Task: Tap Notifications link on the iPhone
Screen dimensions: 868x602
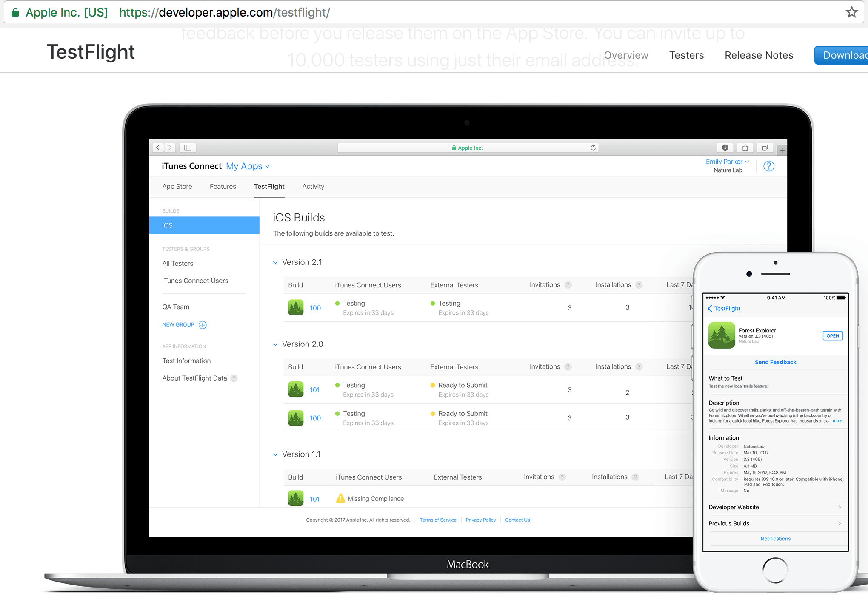Action: (775, 539)
